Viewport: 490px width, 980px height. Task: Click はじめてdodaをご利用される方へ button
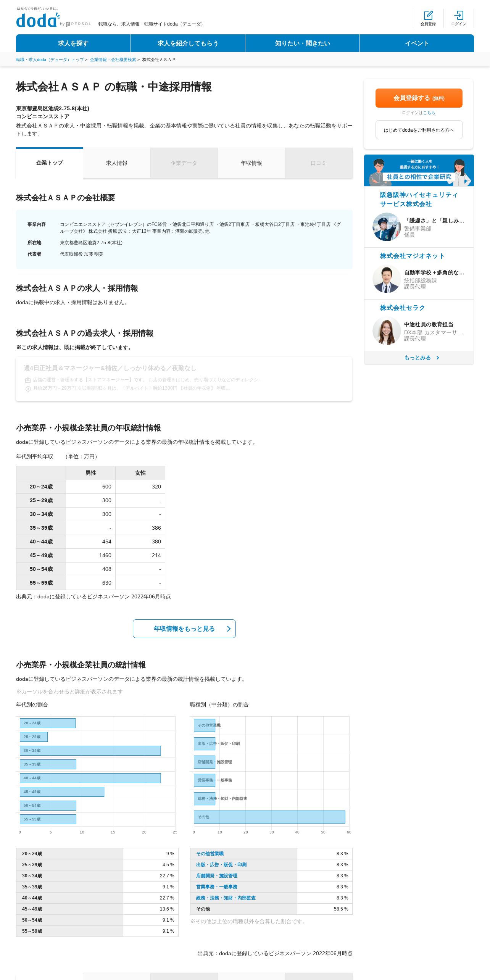(x=419, y=130)
